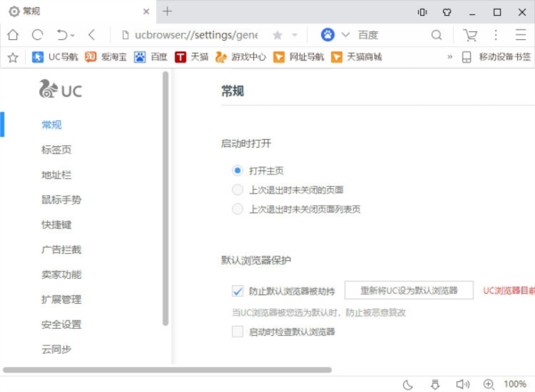Select 快捷键 in the settings sidebar
The height and width of the screenshot is (392, 535).
pyautogui.click(x=56, y=225)
